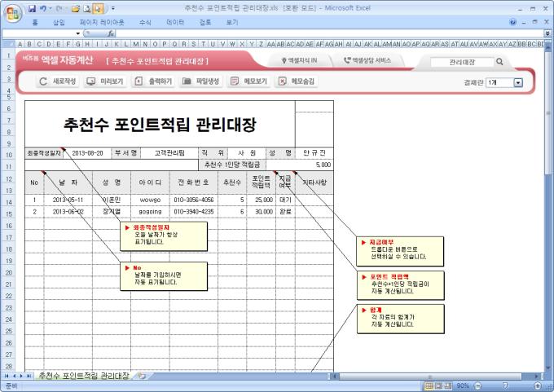Click inside the formula bar
Viewport: 554px width, 392px height.
[330, 33]
